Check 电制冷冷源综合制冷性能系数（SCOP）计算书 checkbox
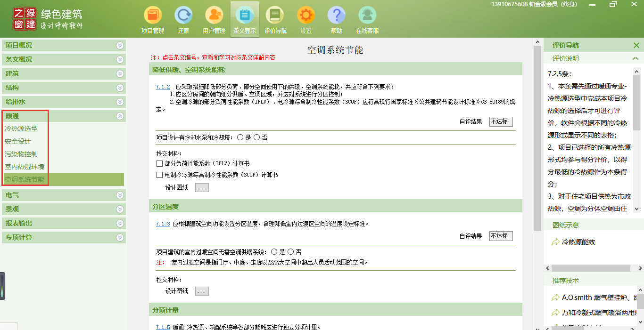Screen dimensions: 644x330 pos(159,175)
